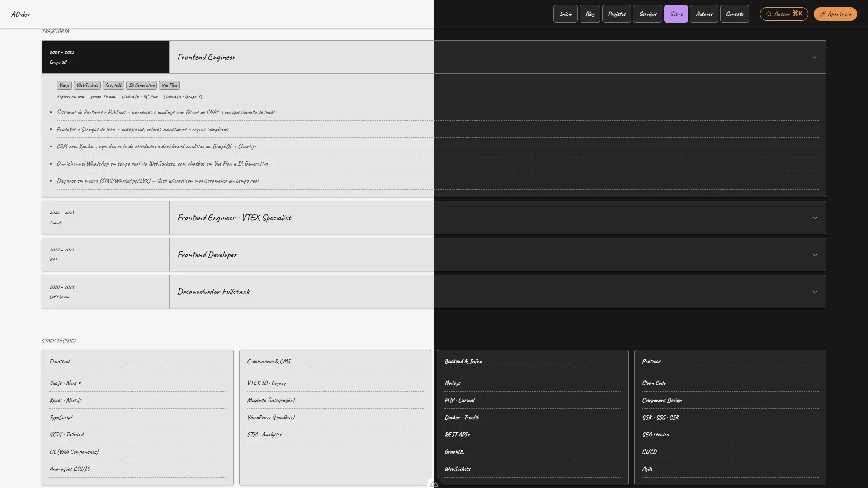Click 'React · Next.js' stack row
Image resolution: width=868 pixels, height=488 pixels.
[x=137, y=400]
